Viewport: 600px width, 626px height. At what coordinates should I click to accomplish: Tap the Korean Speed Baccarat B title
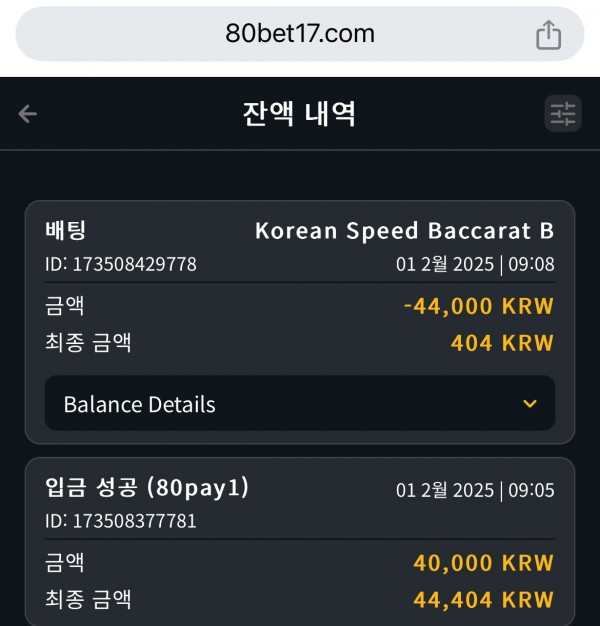pyautogui.click(x=404, y=230)
